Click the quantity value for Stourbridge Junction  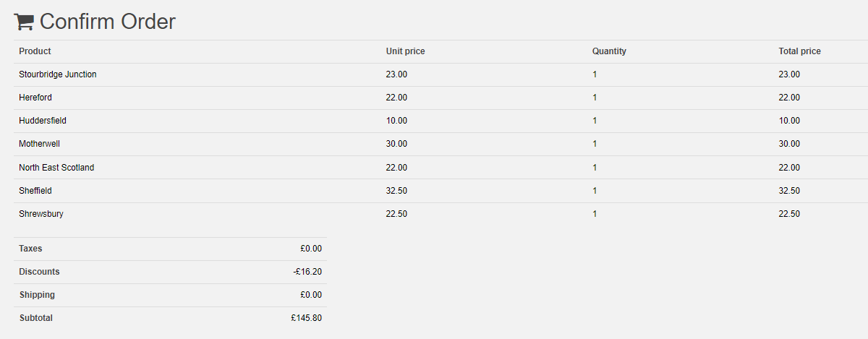coord(595,74)
